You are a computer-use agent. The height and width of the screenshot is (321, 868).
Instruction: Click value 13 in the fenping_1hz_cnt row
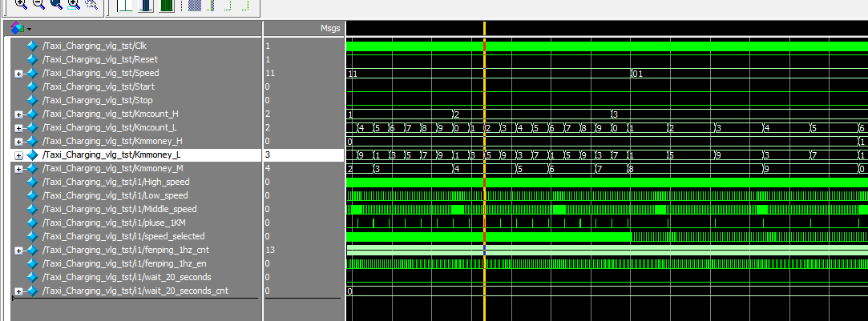(x=269, y=250)
